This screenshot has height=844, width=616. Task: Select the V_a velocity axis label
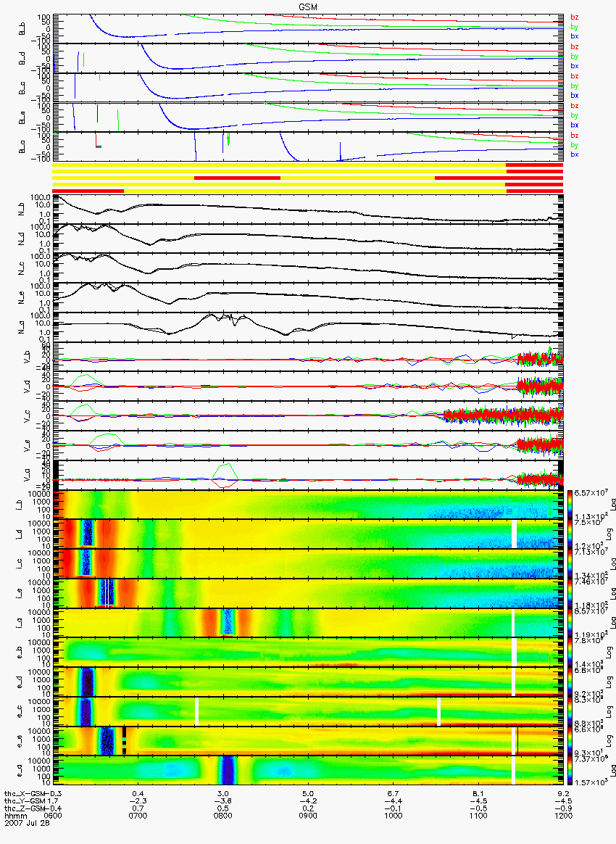(26, 474)
